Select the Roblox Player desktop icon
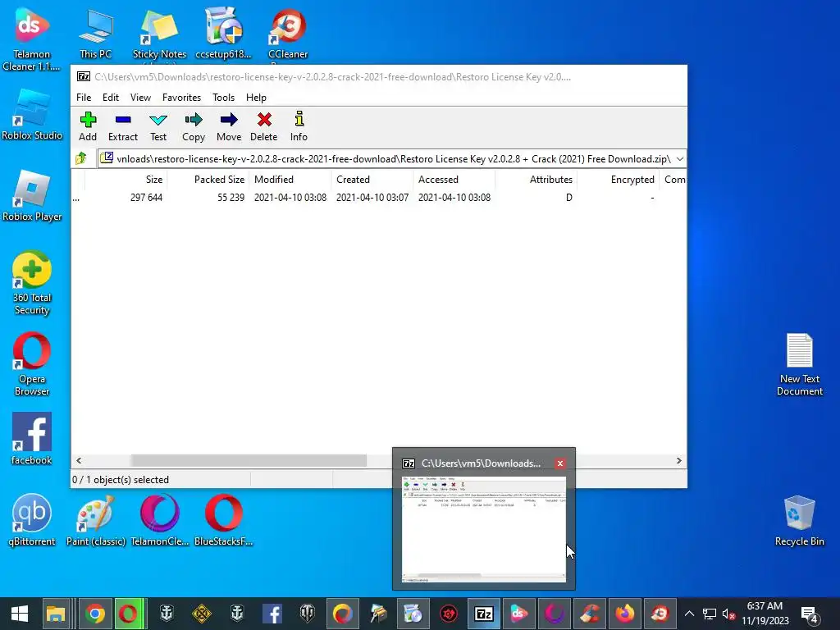 tap(32, 196)
